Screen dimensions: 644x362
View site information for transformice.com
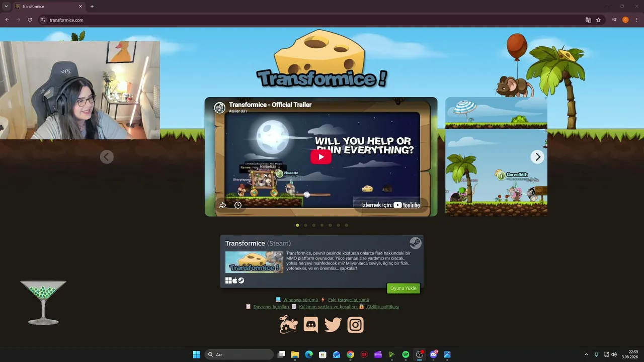pos(43,20)
